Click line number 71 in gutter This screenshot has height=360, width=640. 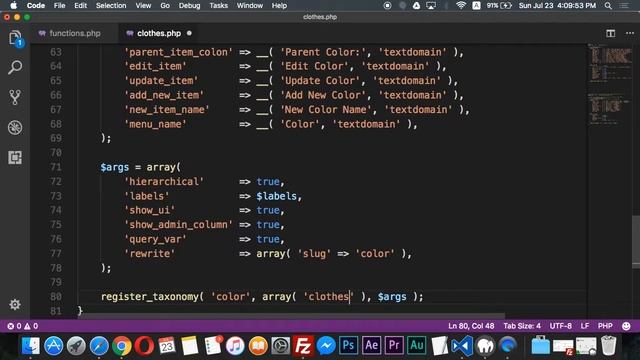(x=56, y=167)
